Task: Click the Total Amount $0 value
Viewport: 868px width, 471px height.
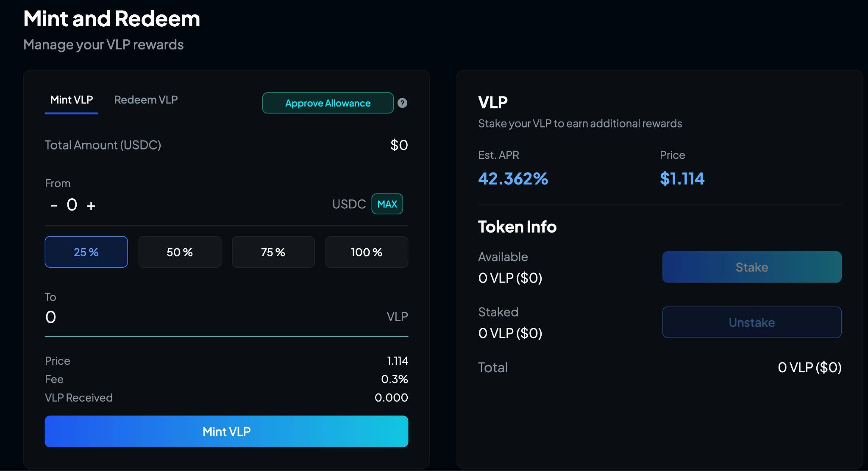Action: pos(399,145)
